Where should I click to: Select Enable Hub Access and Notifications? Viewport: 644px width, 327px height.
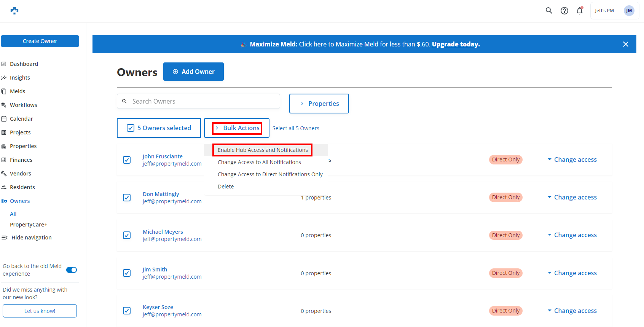pos(263,150)
